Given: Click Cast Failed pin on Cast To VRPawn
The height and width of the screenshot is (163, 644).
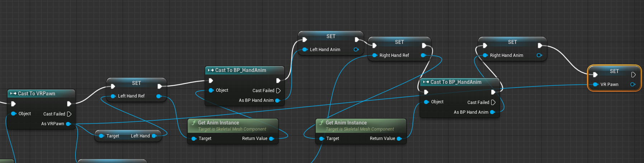Looking at the screenshot, I should pyautogui.click(x=69, y=114).
